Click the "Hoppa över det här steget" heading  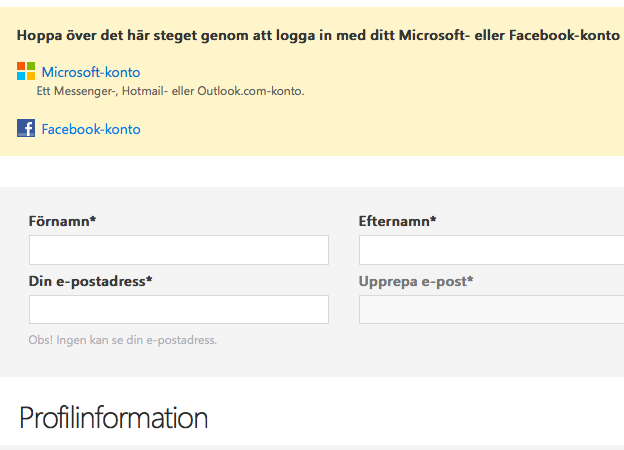[x=318, y=35]
